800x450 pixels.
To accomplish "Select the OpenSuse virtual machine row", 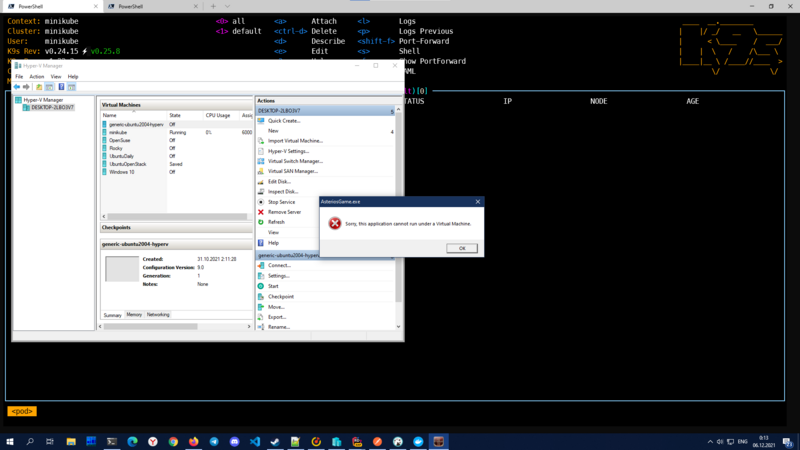I will tap(177, 140).
